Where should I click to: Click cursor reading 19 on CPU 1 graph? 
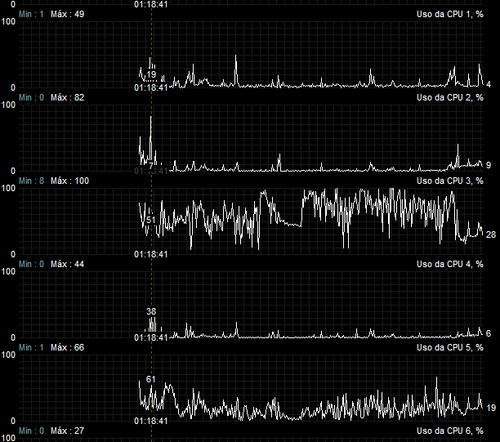[x=151, y=75]
